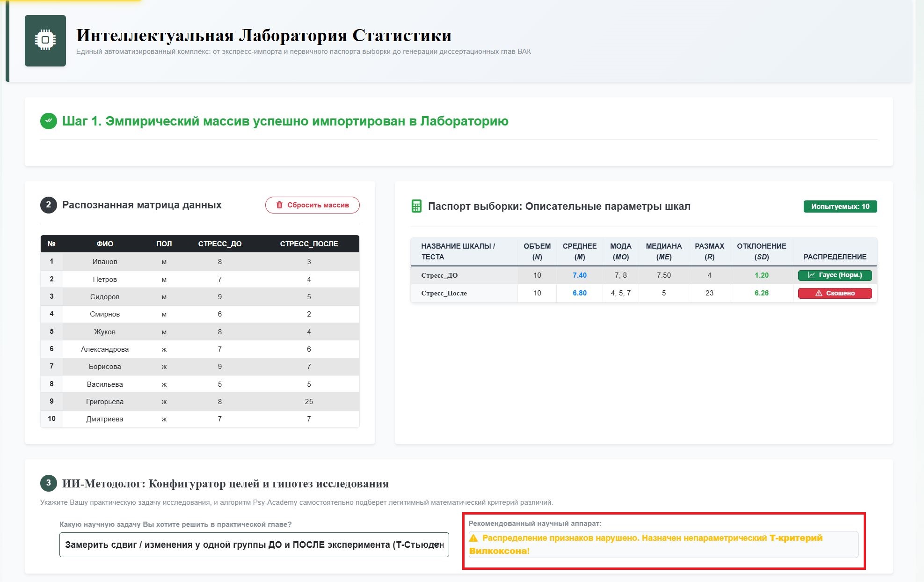Click the № column header

click(x=52, y=244)
